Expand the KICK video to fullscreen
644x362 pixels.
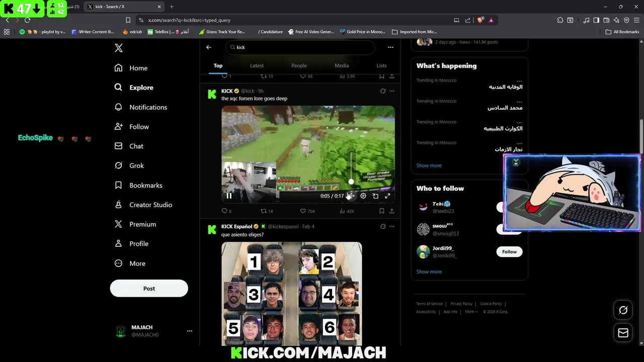click(x=387, y=196)
